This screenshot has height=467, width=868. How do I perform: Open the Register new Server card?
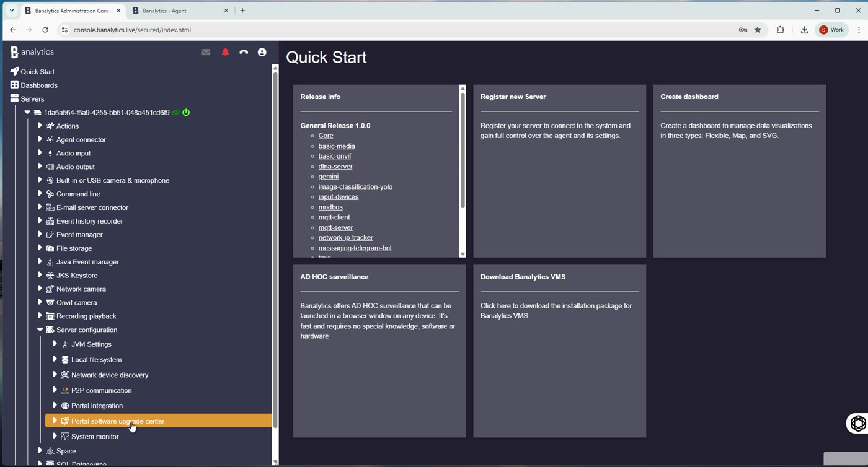click(x=559, y=171)
